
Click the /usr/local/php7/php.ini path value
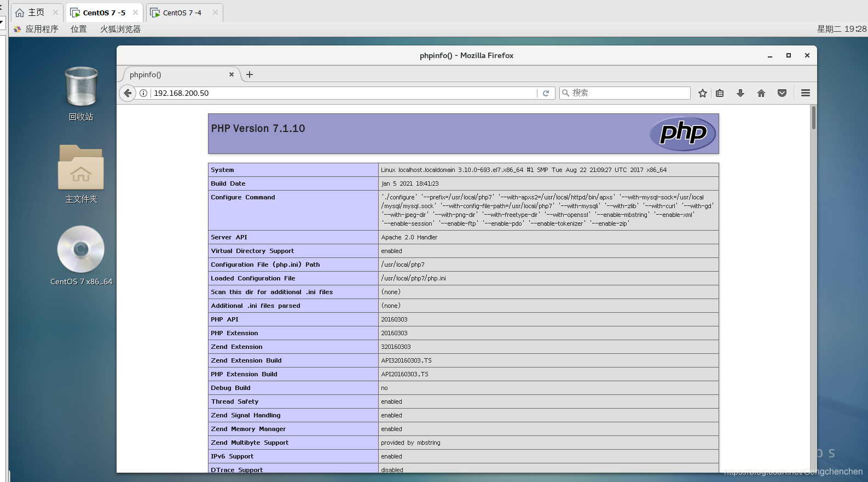[414, 278]
